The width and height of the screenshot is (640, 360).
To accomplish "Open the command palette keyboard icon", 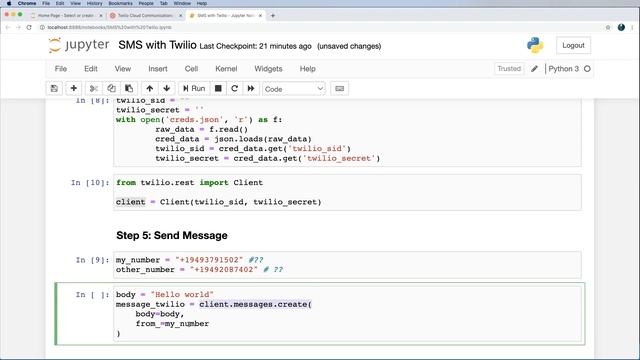I will 340,89.
